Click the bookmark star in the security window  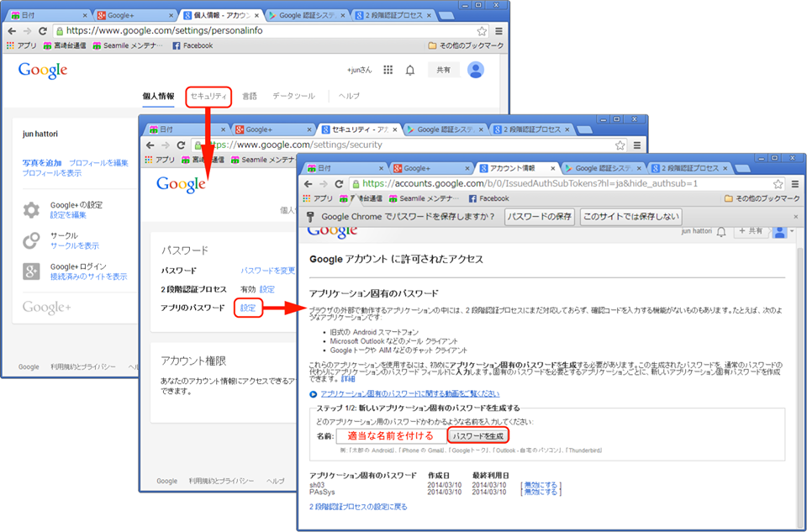tap(620, 145)
